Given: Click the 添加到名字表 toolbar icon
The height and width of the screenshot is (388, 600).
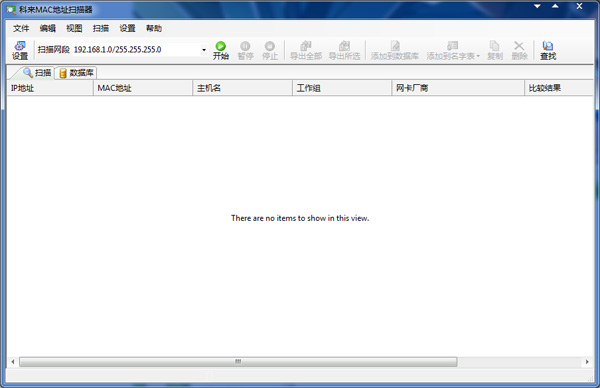Looking at the screenshot, I should pyautogui.click(x=450, y=51).
